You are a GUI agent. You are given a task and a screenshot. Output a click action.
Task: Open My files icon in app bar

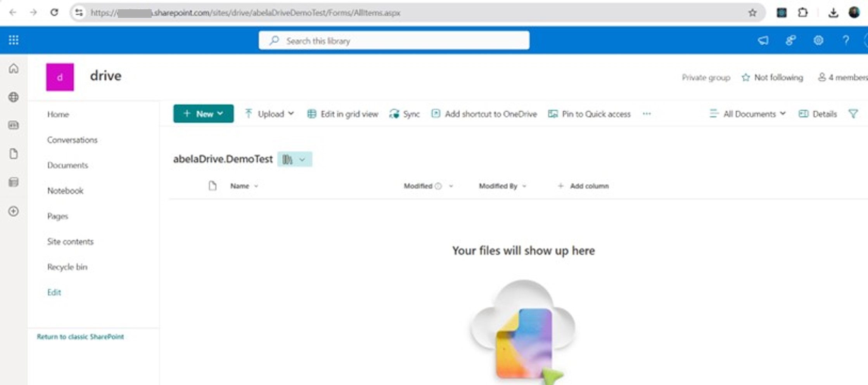(14, 154)
